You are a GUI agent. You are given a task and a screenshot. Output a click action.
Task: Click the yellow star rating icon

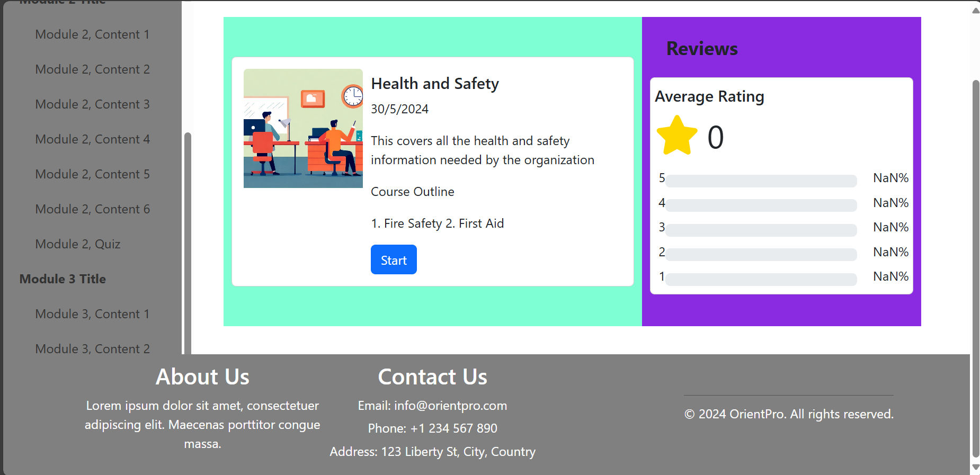[x=677, y=136]
